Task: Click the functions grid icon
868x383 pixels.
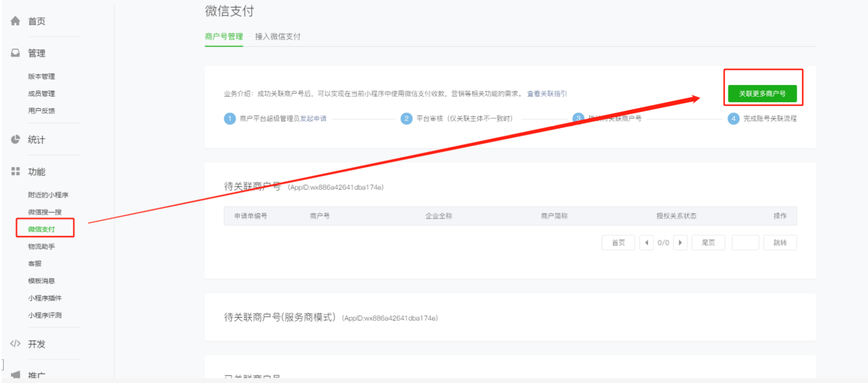Action: pyautogui.click(x=16, y=171)
